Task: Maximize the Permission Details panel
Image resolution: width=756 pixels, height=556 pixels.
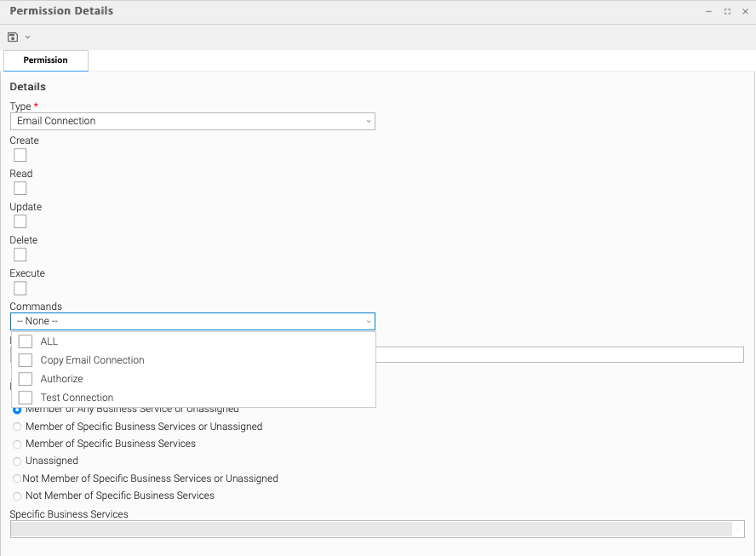Action: pyautogui.click(x=727, y=12)
